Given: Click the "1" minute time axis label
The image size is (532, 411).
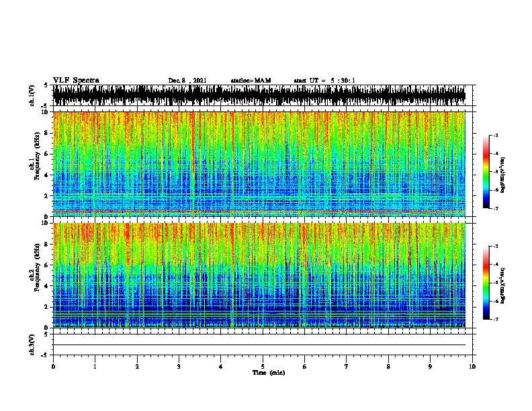Looking at the screenshot, I should (x=95, y=367).
